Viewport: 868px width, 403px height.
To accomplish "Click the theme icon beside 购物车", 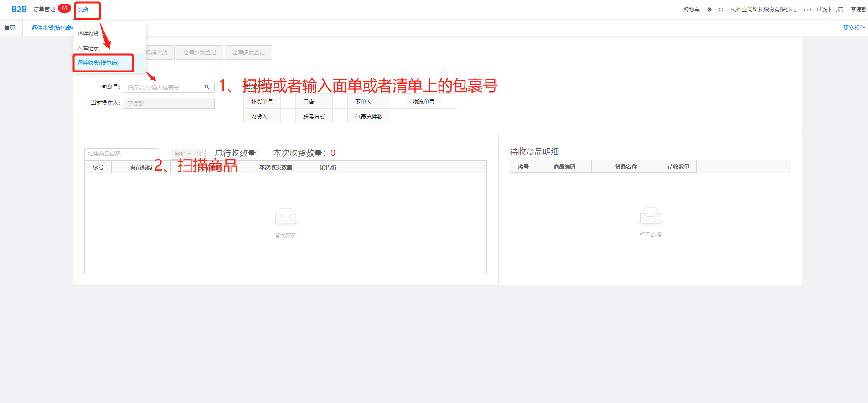I will tap(709, 10).
